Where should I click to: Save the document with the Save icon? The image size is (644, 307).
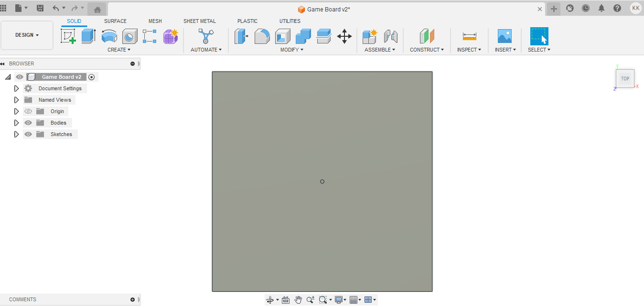point(40,8)
